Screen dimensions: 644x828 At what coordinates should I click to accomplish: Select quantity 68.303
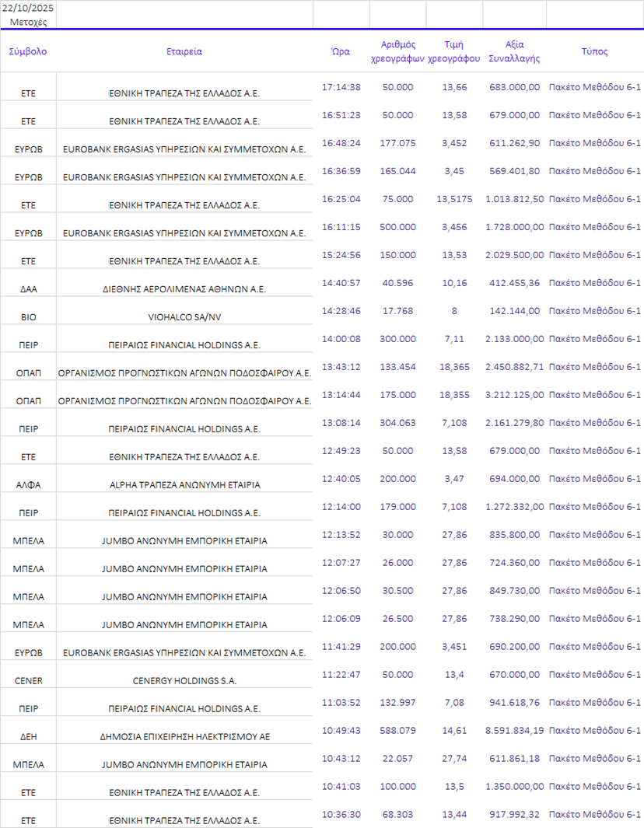coord(397,815)
